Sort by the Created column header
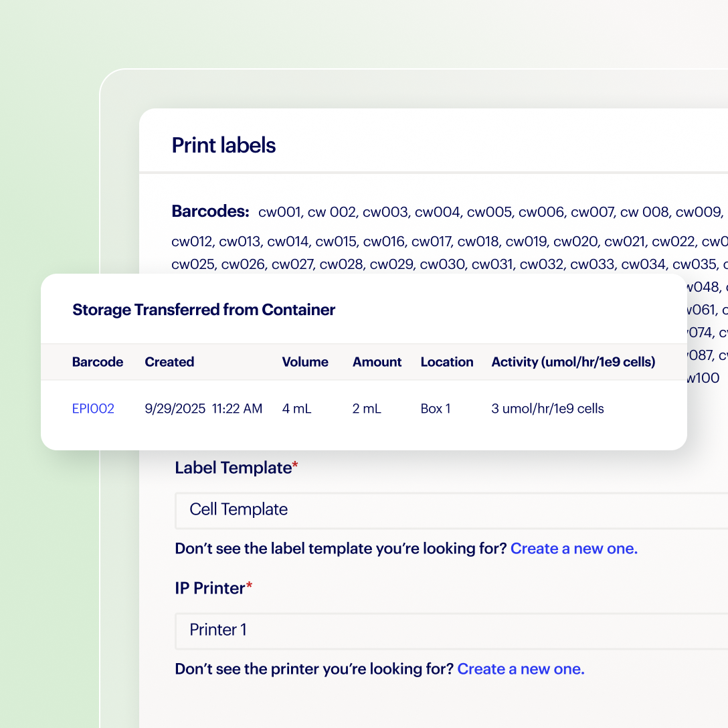The image size is (728, 728). (x=169, y=362)
